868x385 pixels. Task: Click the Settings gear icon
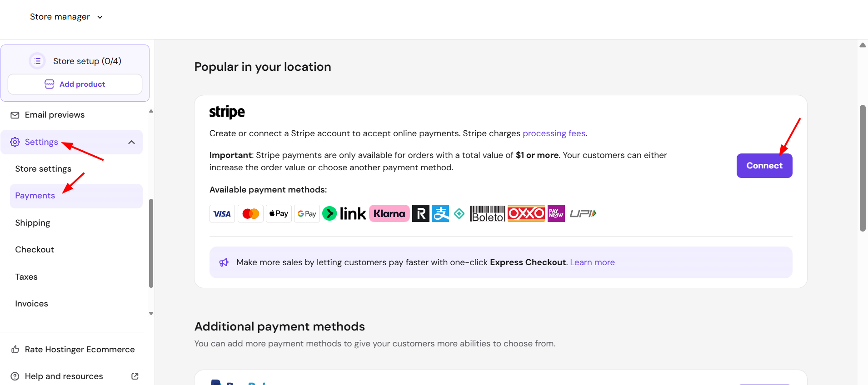[x=15, y=142]
